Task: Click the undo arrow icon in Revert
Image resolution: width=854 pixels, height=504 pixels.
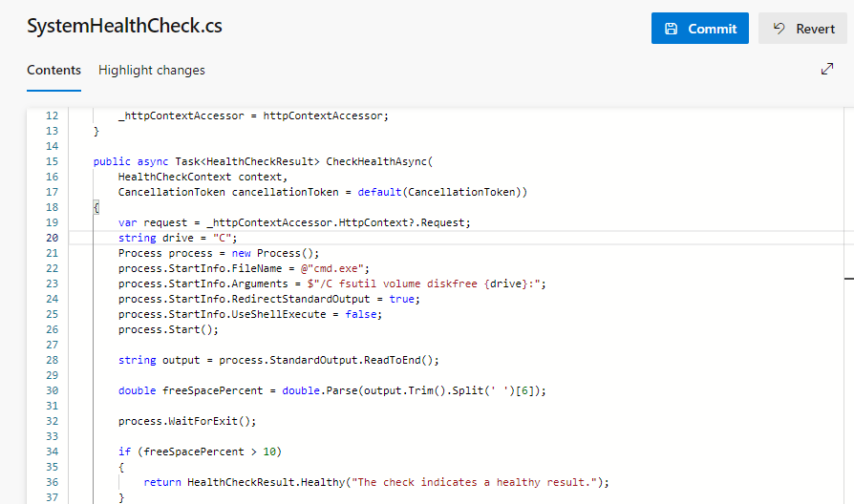Action: point(779,29)
